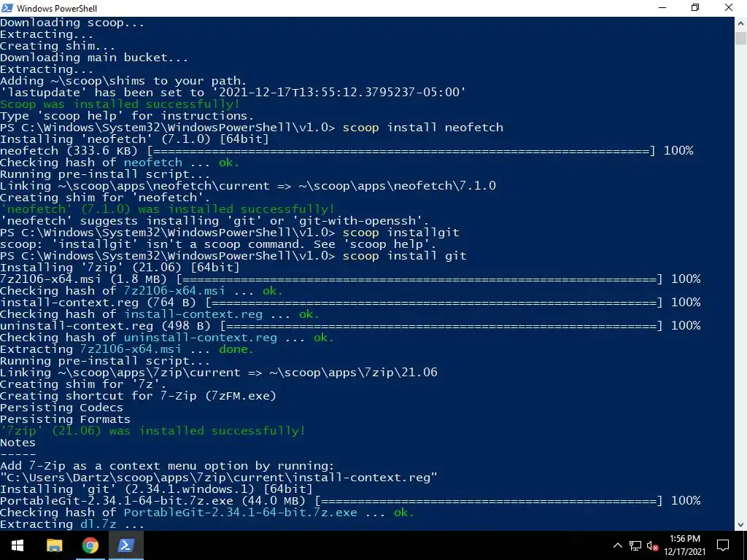Image resolution: width=747 pixels, height=560 pixels.
Task: Click the PortableGit (44.0 MB) progress bar
Action: pos(489,501)
